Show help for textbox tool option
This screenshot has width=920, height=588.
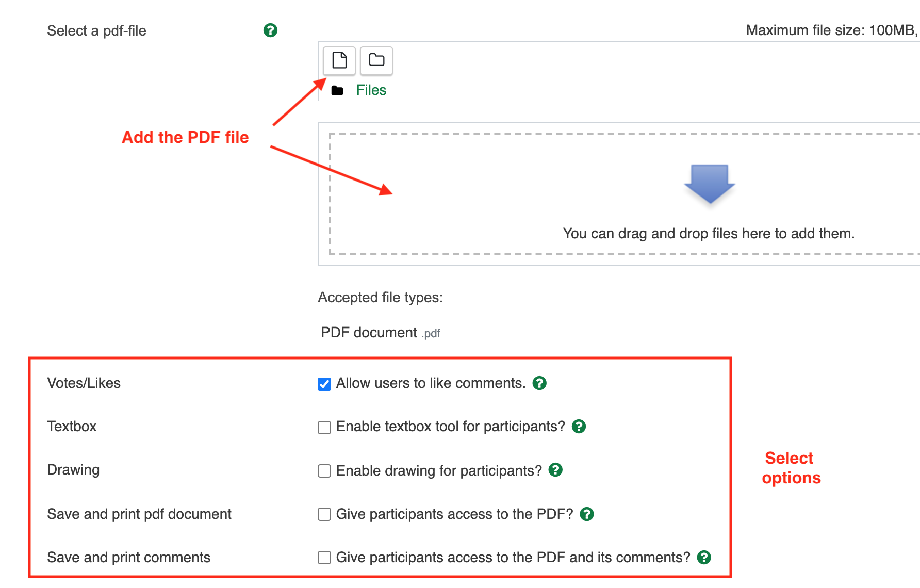(x=579, y=427)
